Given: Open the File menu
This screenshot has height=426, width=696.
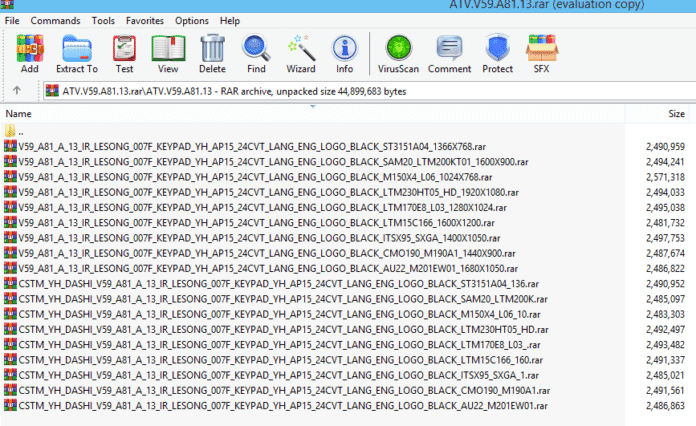Looking at the screenshot, I should coord(12,20).
